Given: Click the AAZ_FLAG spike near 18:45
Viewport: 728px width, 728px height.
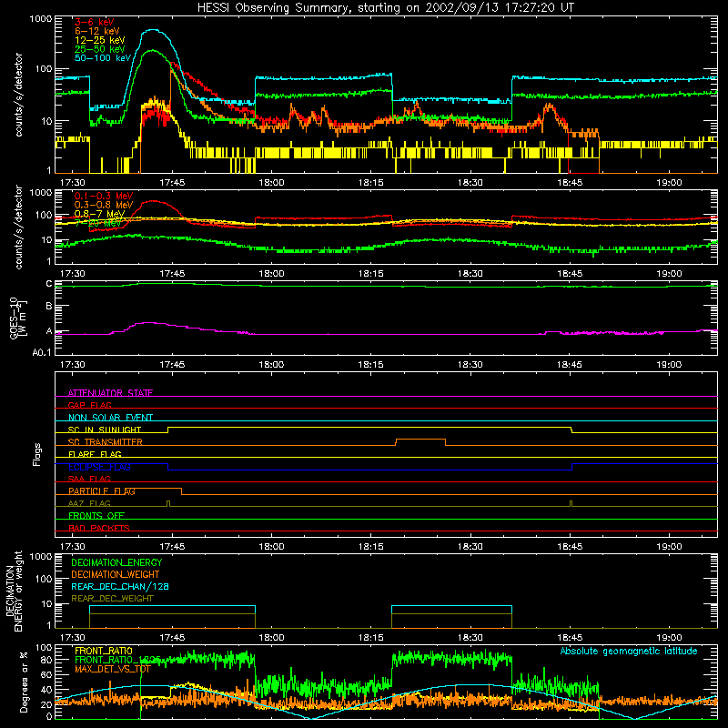Looking at the screenshot, I should [x=571, y=504].
